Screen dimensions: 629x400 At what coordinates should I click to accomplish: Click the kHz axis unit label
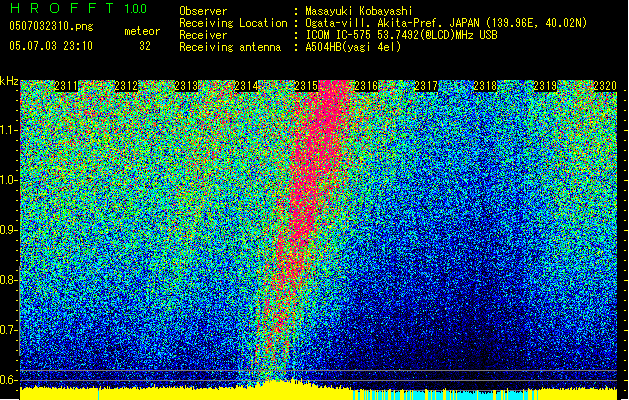(x=9, y=81)
